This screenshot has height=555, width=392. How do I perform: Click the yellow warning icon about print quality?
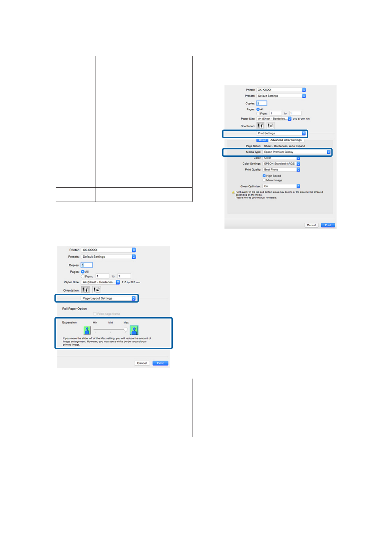pyautogui.click(x=233, y=192)
